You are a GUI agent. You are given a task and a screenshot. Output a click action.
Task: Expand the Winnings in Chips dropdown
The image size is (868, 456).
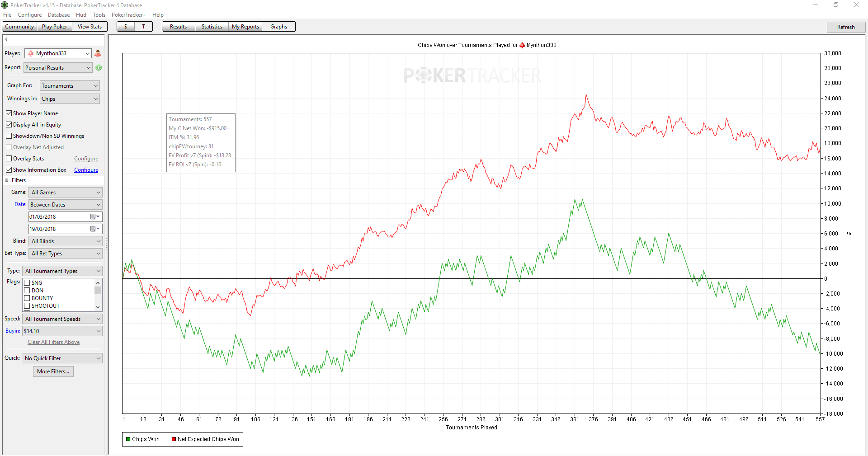coord(70,99)
